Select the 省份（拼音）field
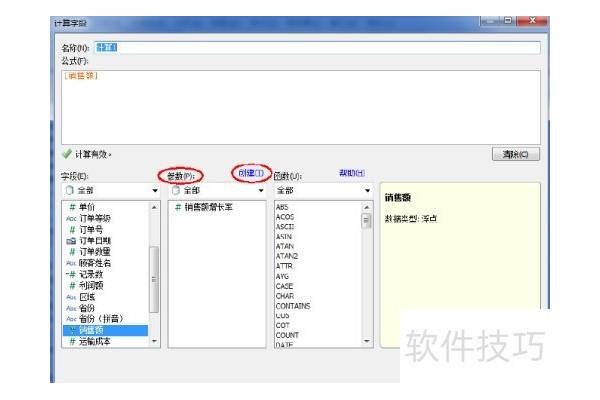Image resolution: width=600 pixels, height=400 pixels. pyautogui.click(x=106, y=318)
